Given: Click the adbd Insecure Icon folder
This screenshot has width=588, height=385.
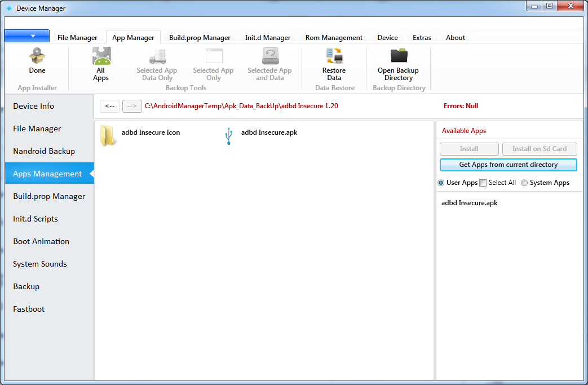Looking at the screenshot, I should [108, 136].
